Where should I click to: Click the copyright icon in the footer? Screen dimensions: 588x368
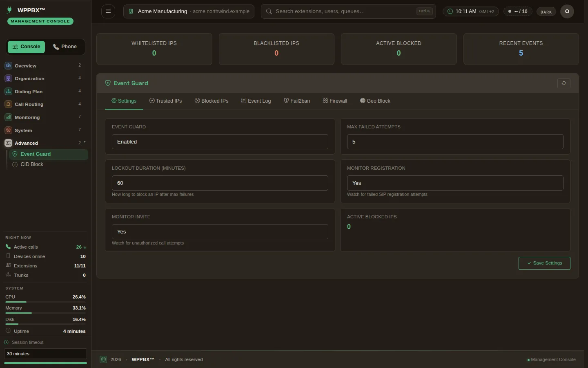104,359
